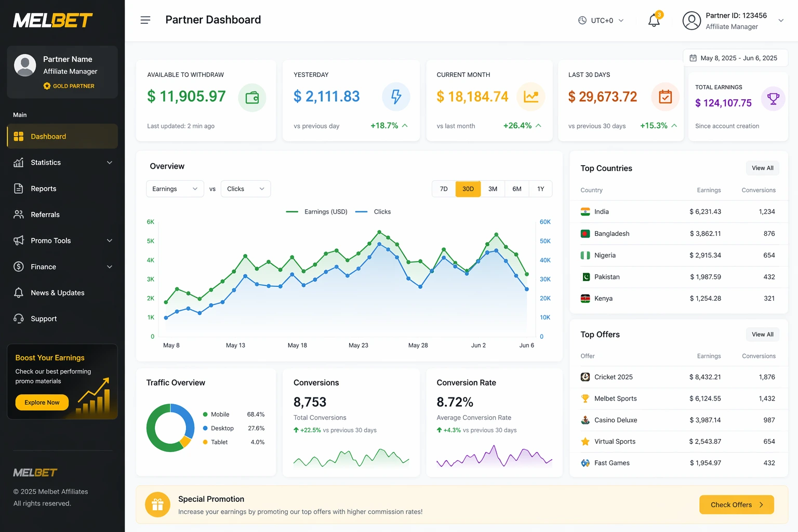The height and width of the screenshot is (532, 798).
Task: Expand the Statistics submenu chevron
Action: tap(110, 163)
